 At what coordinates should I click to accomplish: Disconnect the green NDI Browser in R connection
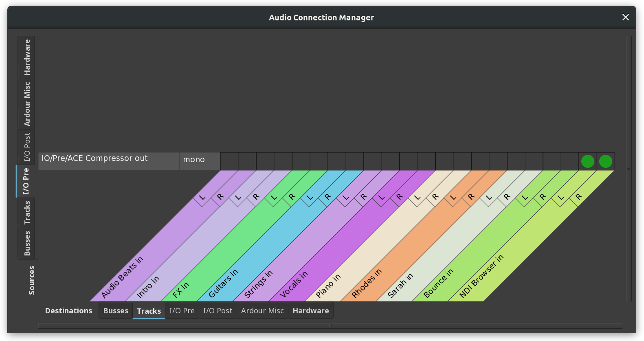click(x=605, y=161)
